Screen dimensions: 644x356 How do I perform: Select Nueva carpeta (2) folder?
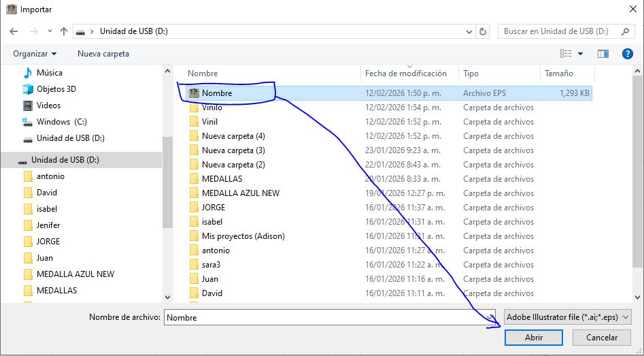tap(233, 165)
